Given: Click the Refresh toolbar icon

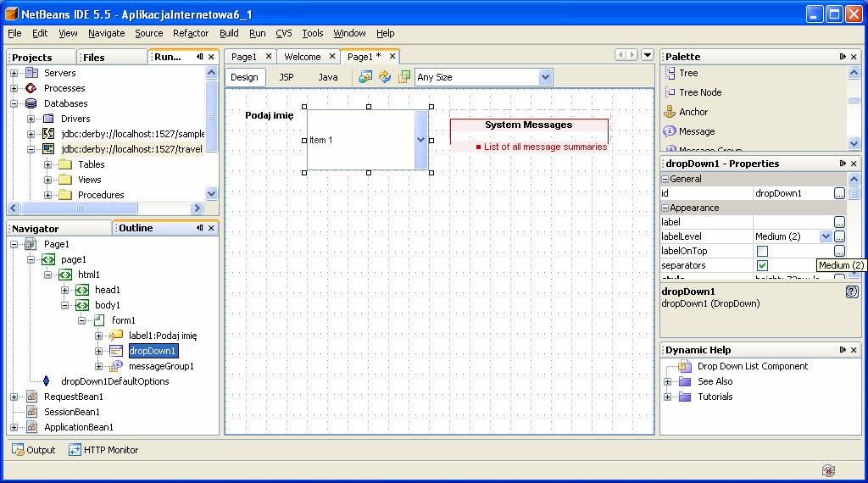Looking at the screenshot, I should coord(385,77).
